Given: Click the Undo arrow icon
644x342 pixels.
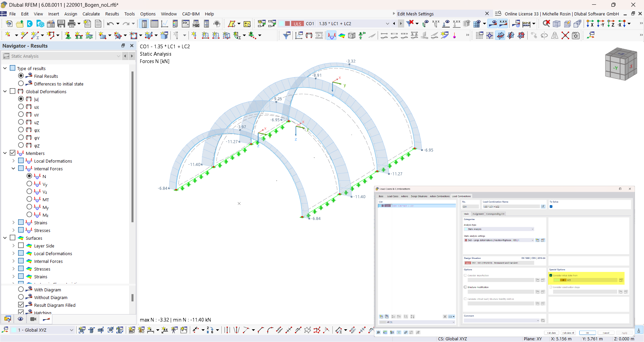Looking at the screenshot, I should point(110,23).
